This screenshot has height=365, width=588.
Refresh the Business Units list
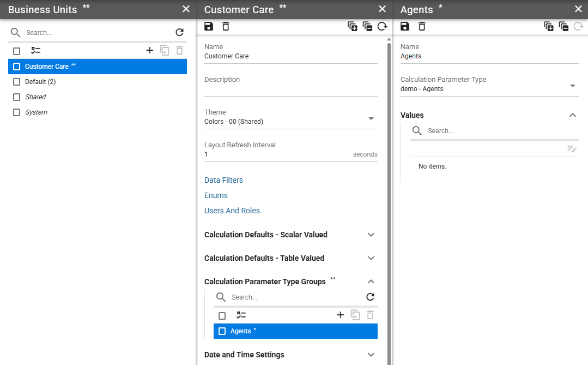click(180, 32)
